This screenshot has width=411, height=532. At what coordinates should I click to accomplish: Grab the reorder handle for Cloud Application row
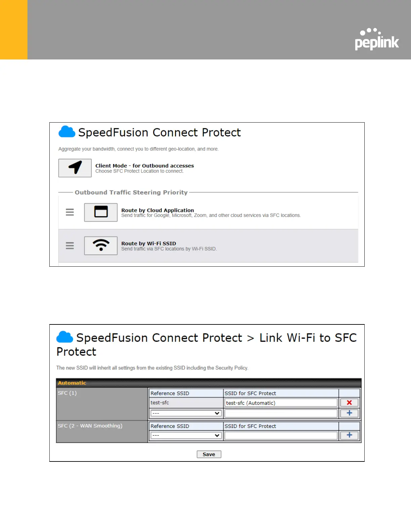70,212
